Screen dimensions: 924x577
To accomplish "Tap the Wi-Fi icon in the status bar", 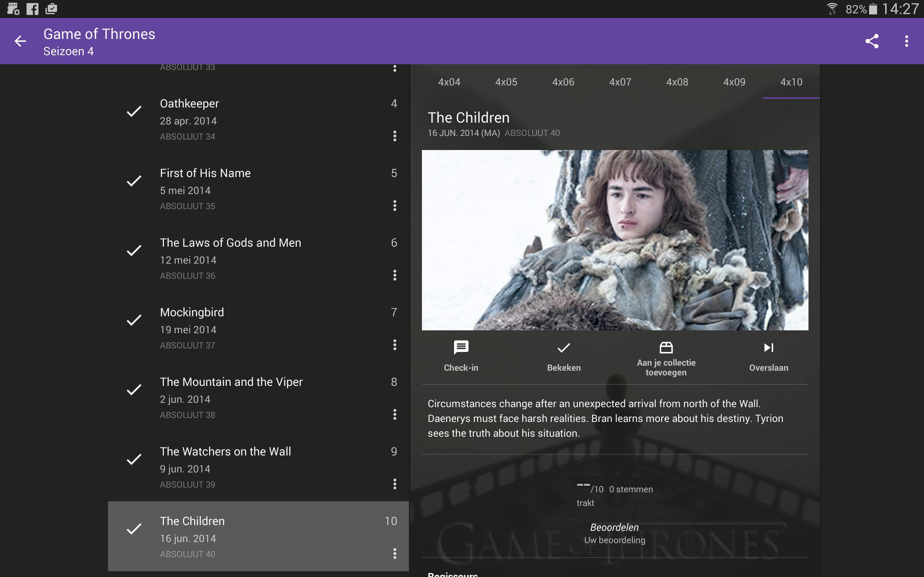I will pos(832,8).
